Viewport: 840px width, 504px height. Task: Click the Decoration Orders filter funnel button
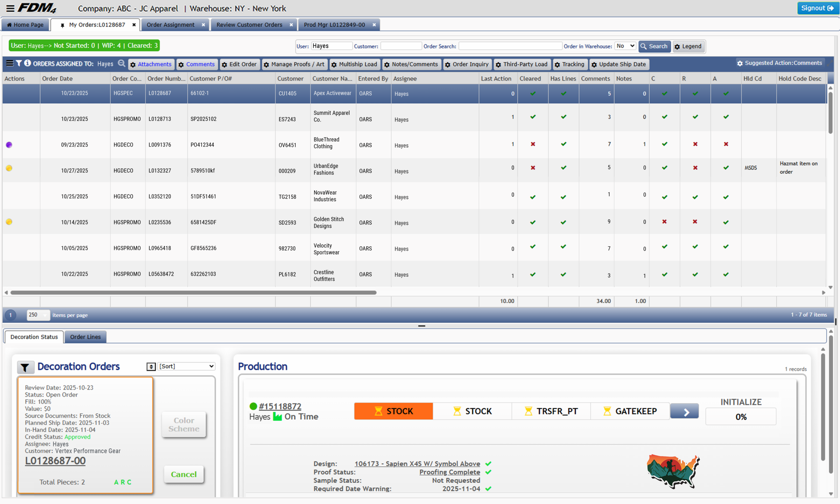[25, 367]
